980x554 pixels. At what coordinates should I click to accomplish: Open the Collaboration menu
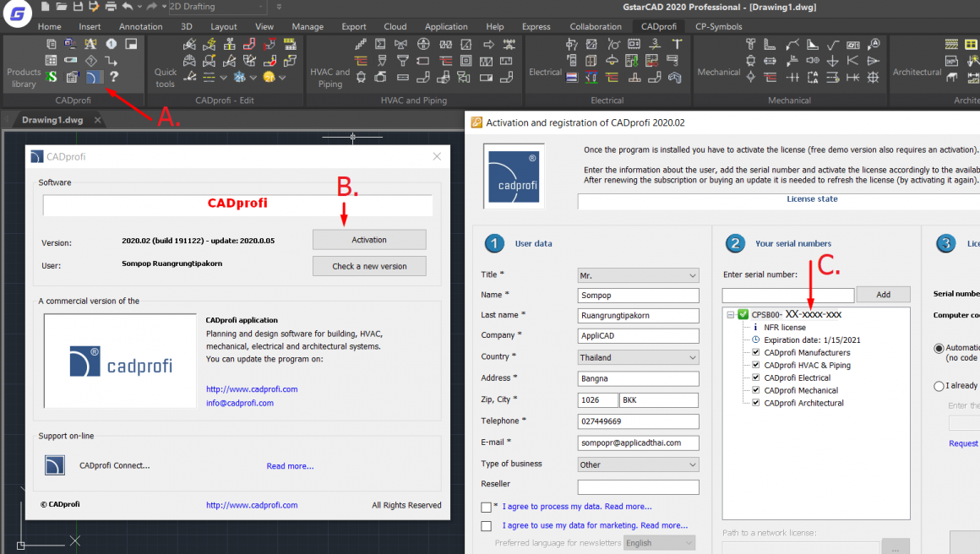pyautogui.click(x=596, y=26)
